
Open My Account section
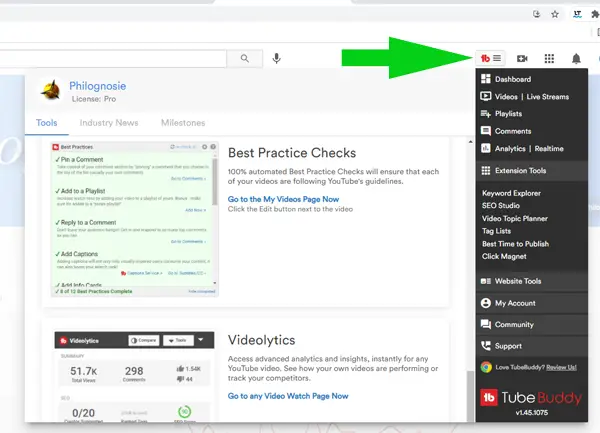(x=532, y=303)
